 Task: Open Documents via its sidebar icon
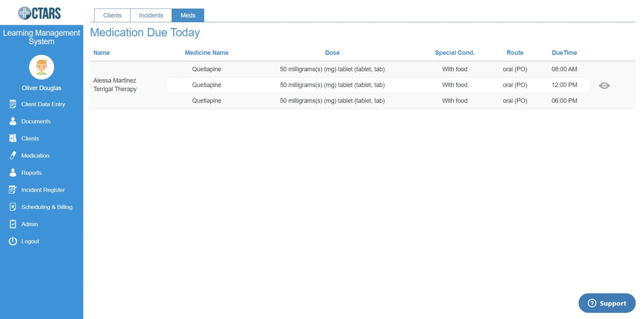[x=13, y=122]
